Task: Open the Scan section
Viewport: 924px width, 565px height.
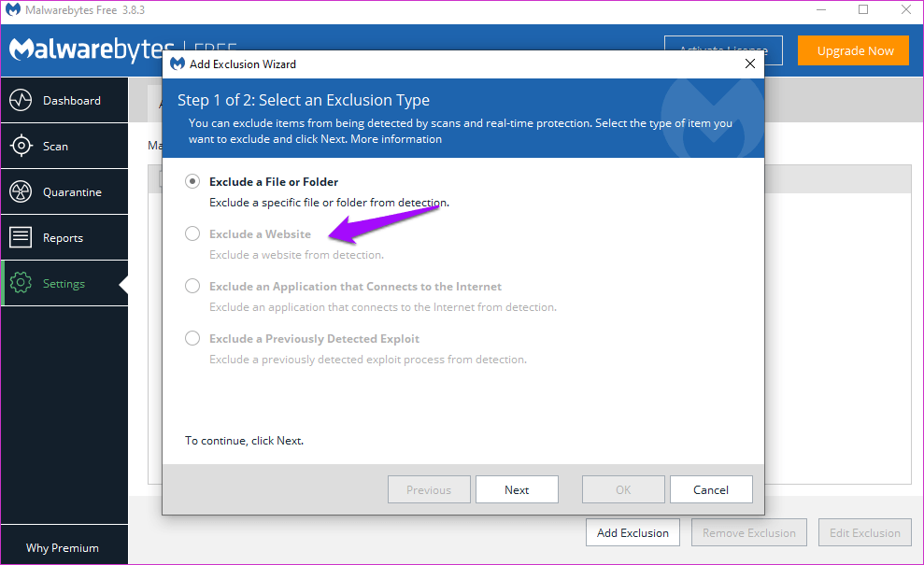Action: tap(64, 146)
